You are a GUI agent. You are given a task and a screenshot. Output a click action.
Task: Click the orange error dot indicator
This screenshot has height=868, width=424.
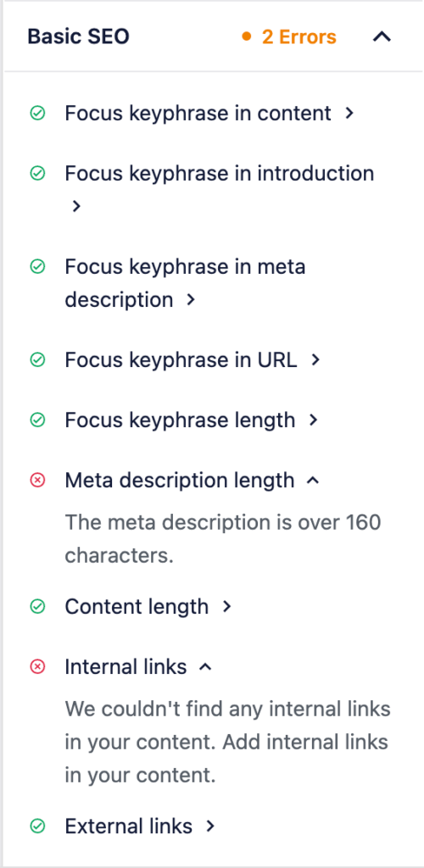tap(247, 37)
